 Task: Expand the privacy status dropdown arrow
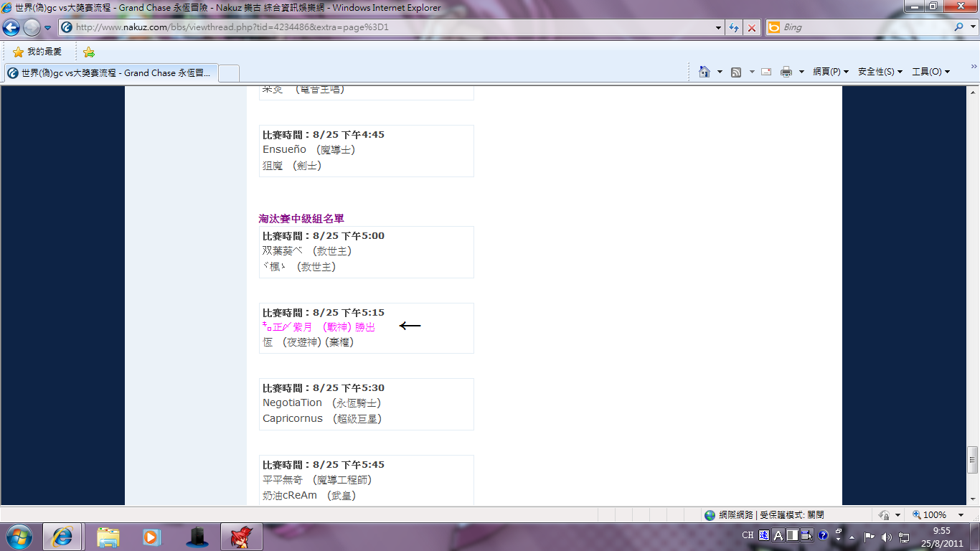(897, 515)
